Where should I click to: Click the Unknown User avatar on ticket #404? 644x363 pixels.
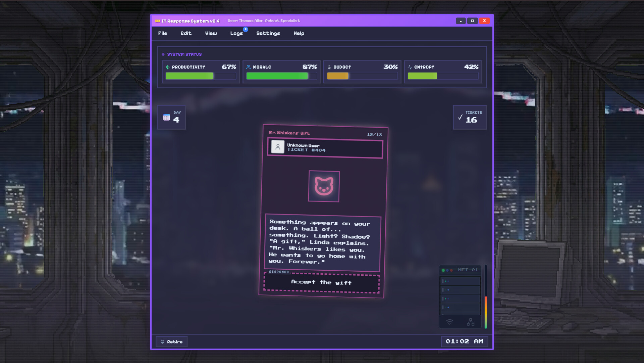coord(278,147)
